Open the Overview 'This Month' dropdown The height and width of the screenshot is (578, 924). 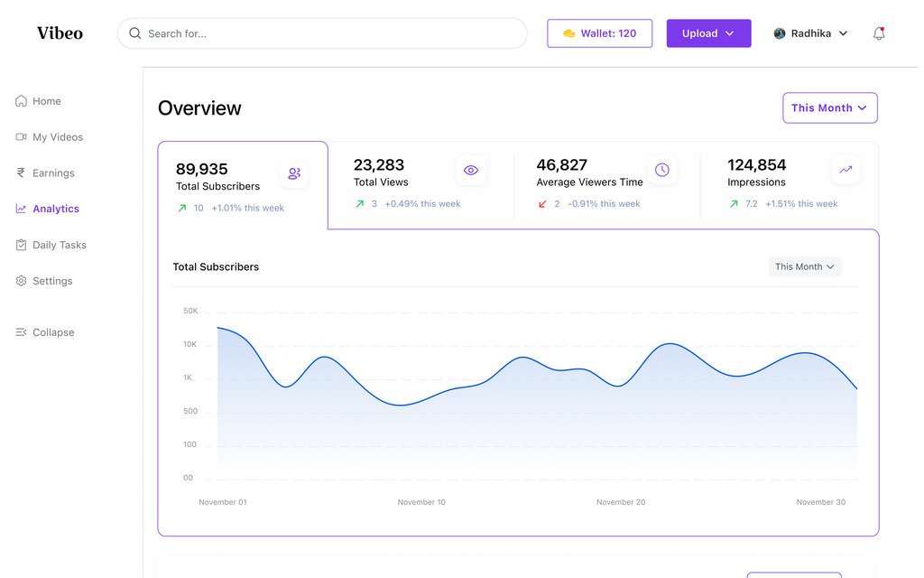pos(830,108)
